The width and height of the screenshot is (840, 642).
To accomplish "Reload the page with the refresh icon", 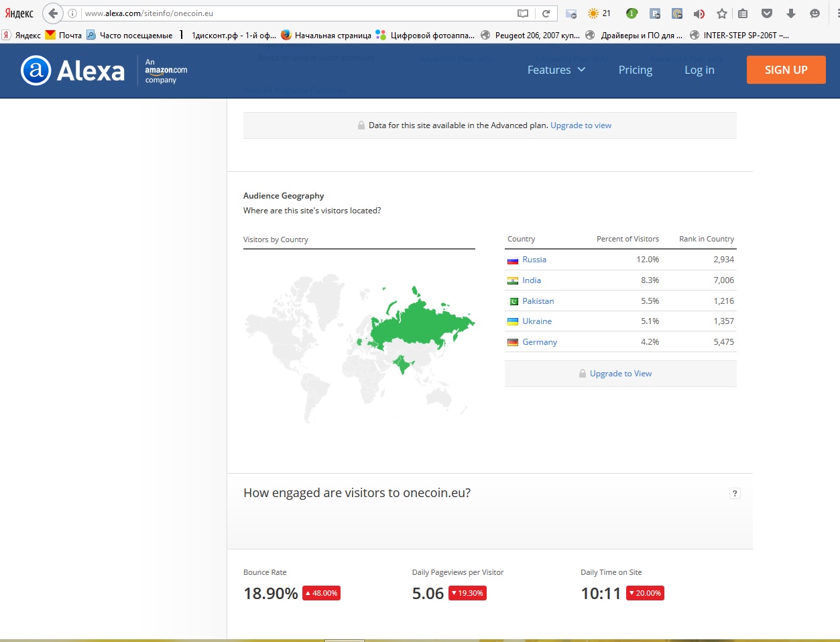I will (x=546, y=13).
